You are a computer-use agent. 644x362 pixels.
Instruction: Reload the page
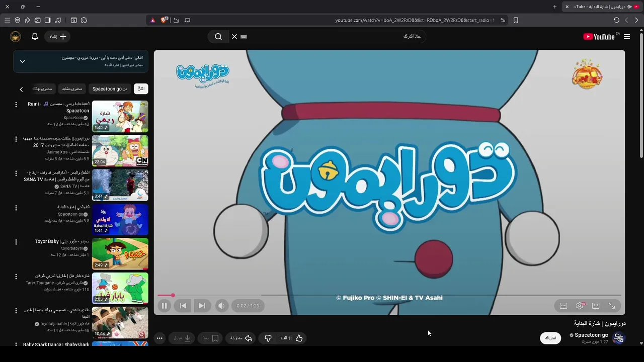click(x=616, y=20)
